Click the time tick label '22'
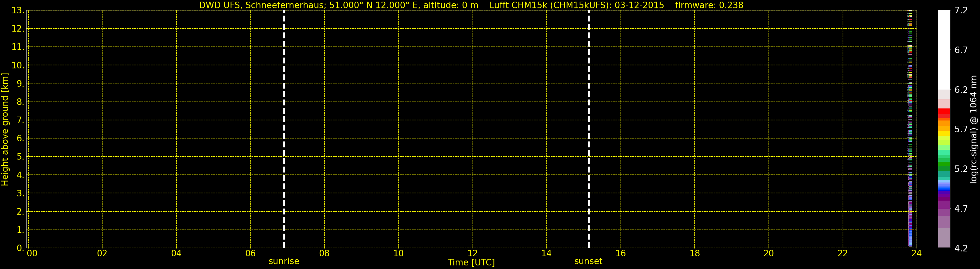This screenshot has width=980, height=269. (x=843, y=253)
